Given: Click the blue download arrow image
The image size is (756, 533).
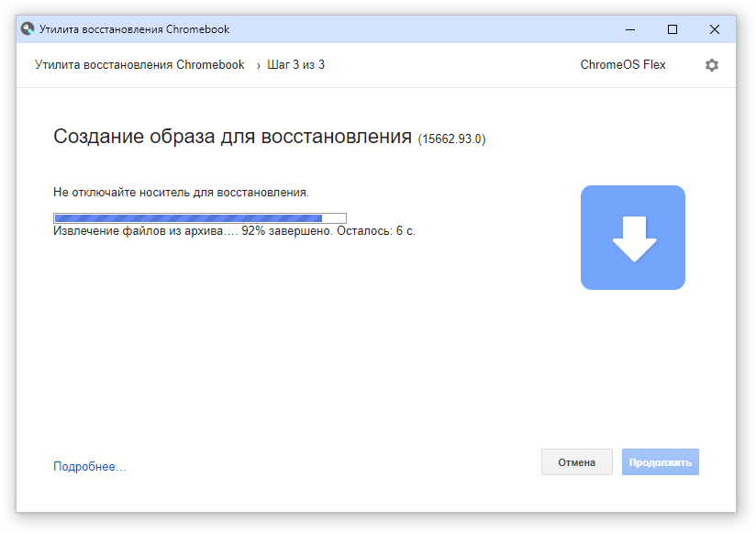Looking at the screenshot, I should point(632,238).
